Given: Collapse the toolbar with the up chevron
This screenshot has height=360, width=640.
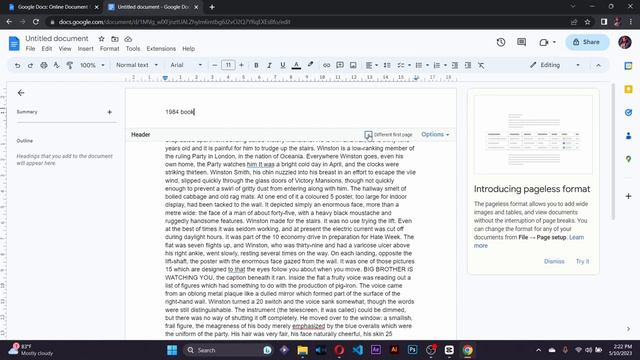Looking at the screenshot, I should tap(598, 65).
